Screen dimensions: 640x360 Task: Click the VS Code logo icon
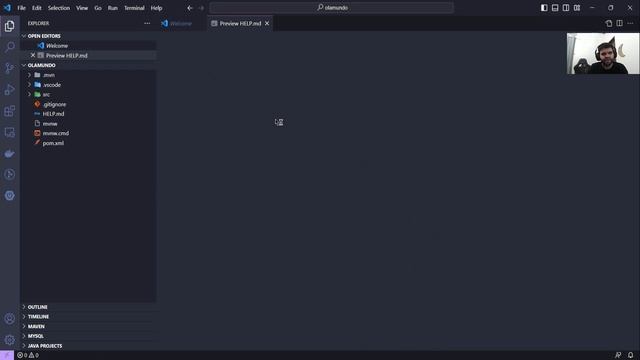click(x=7, y=8)
